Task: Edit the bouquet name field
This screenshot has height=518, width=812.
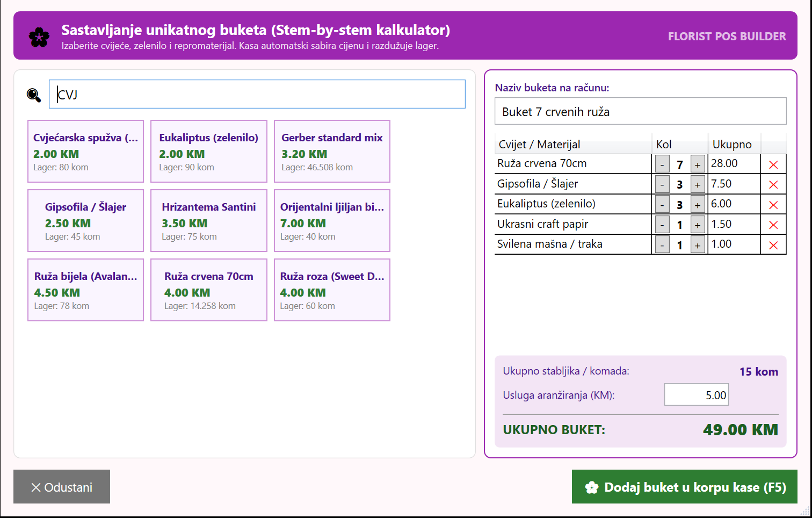Action: 640,111
